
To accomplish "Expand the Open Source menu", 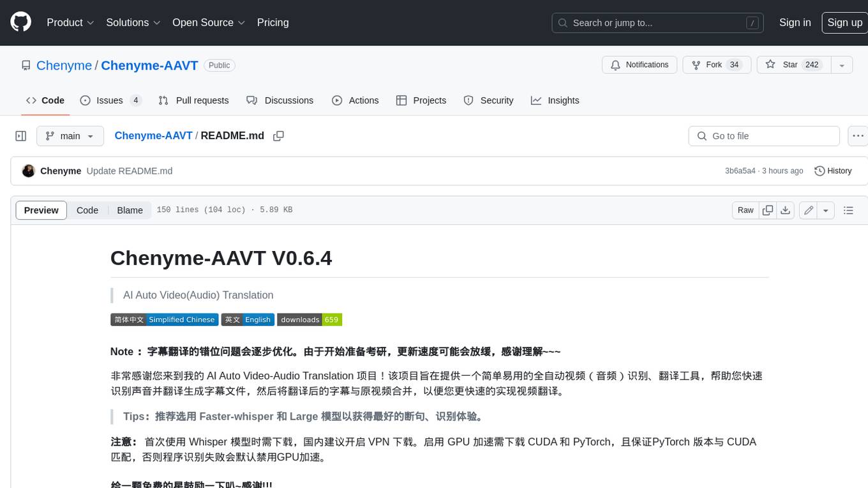I will coord(209,22).
